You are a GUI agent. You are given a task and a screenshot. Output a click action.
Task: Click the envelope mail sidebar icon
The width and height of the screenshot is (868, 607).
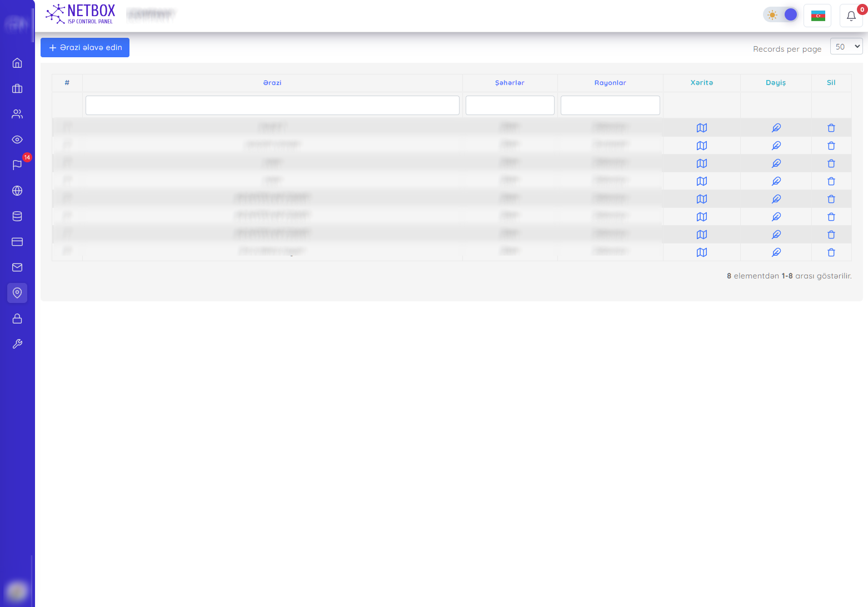17,267
